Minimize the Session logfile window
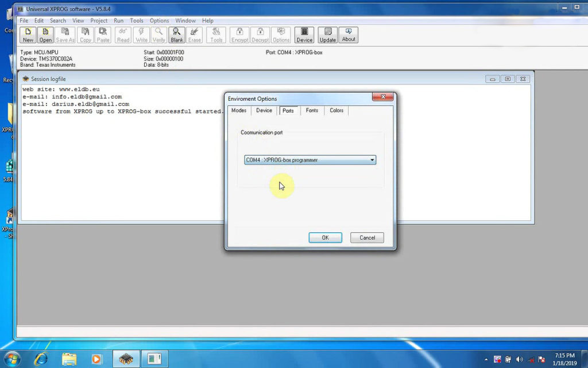This screenshot has height=368, width=588. tap(492, 79)
